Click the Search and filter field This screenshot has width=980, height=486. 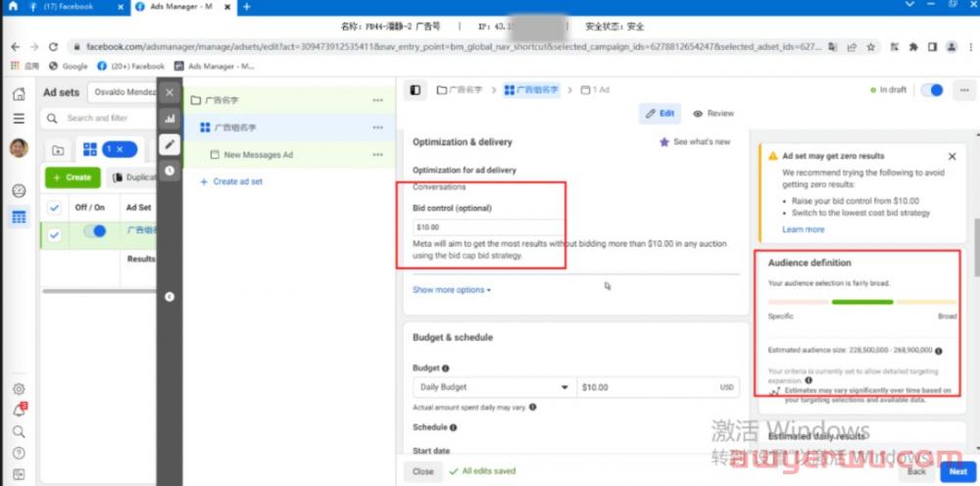click(x=98, y=118)
